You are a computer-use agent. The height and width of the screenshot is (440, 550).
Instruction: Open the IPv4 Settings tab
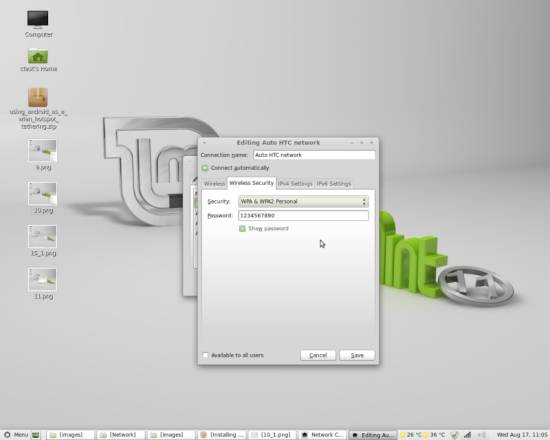[295, 184]
